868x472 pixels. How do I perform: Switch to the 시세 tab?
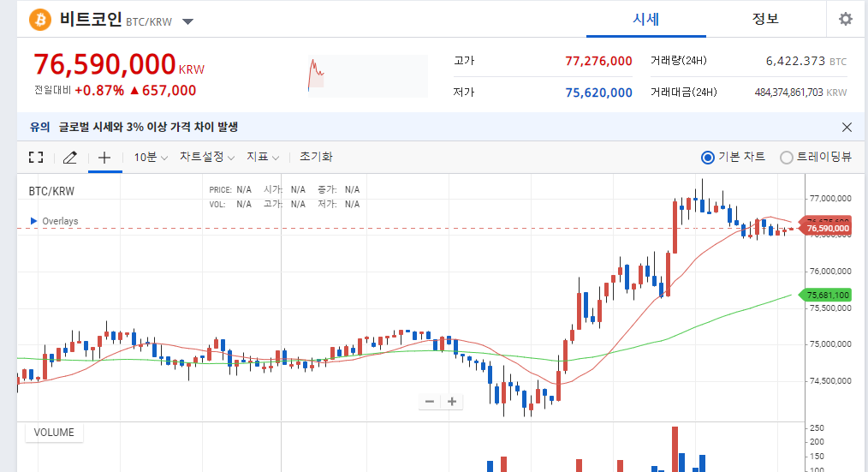[646, 20]
